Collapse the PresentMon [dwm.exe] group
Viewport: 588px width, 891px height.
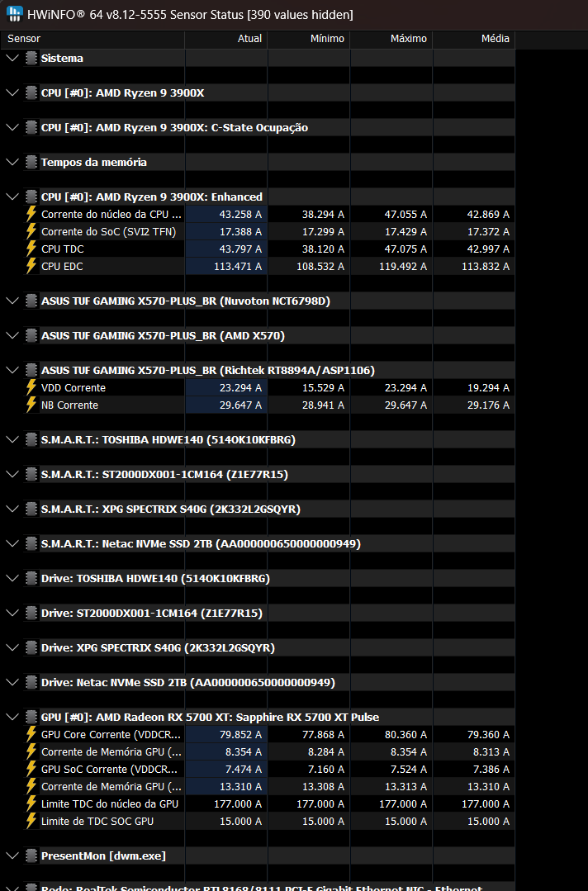pyautogui.click(x=12, y=855)
